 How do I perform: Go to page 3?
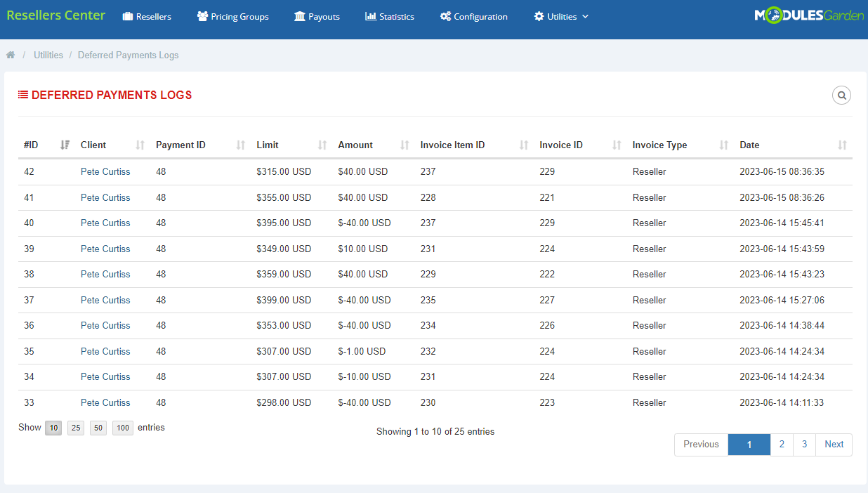pos(804,445)
